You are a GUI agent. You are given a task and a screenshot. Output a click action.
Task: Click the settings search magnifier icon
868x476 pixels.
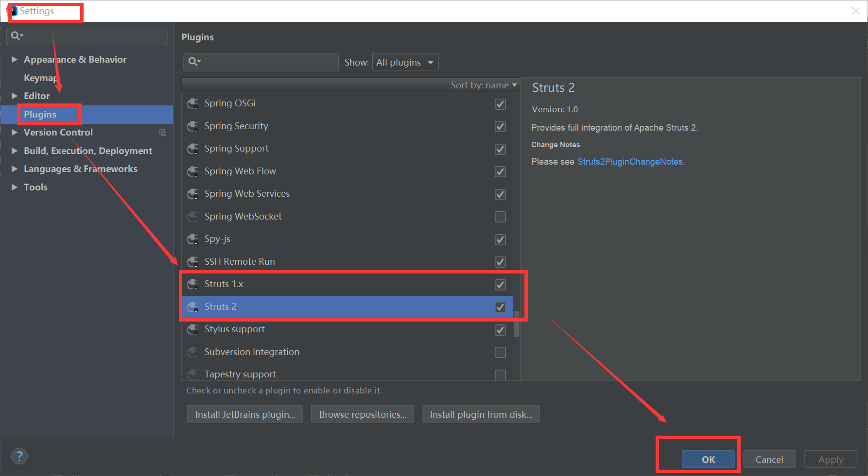click(17, 36)
